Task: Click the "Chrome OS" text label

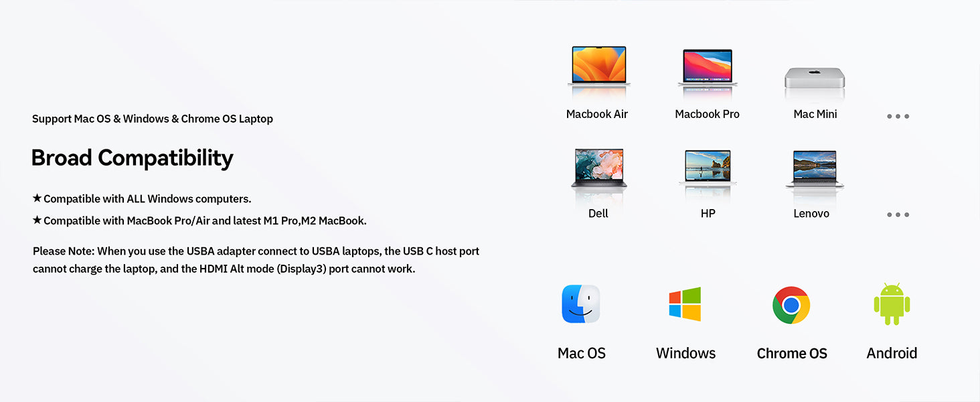Action: 792,353
